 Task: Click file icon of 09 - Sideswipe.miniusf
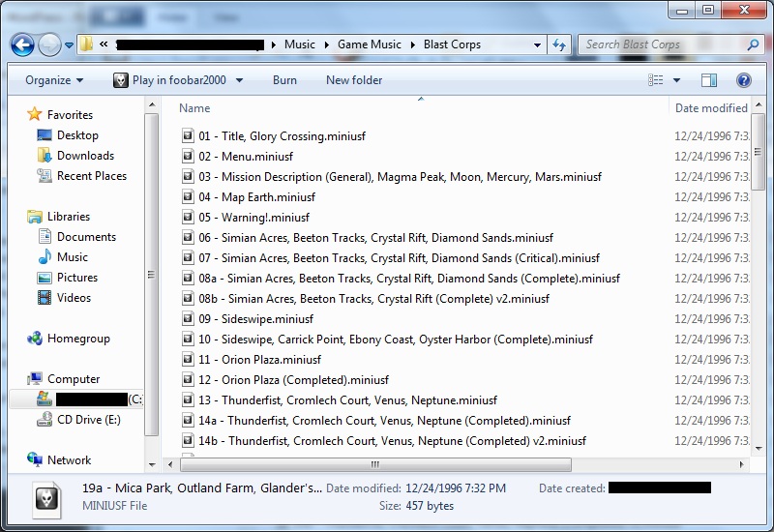pyautogui.click(x=188, y=318)
